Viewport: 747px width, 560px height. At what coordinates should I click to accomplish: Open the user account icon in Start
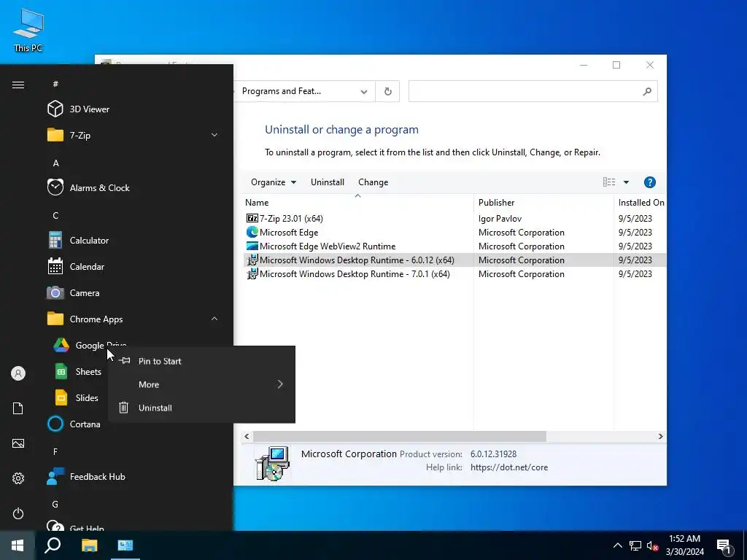tap(18, 373)
